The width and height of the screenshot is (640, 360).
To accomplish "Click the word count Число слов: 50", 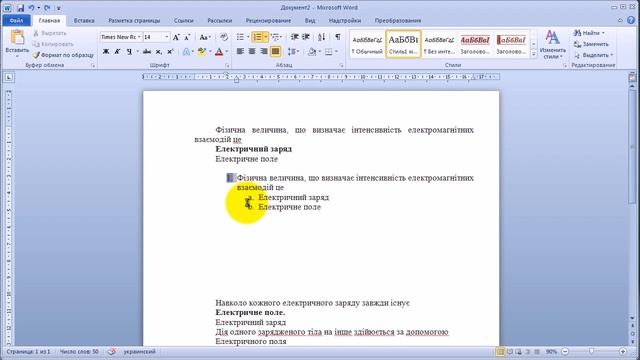I will 79,351.
